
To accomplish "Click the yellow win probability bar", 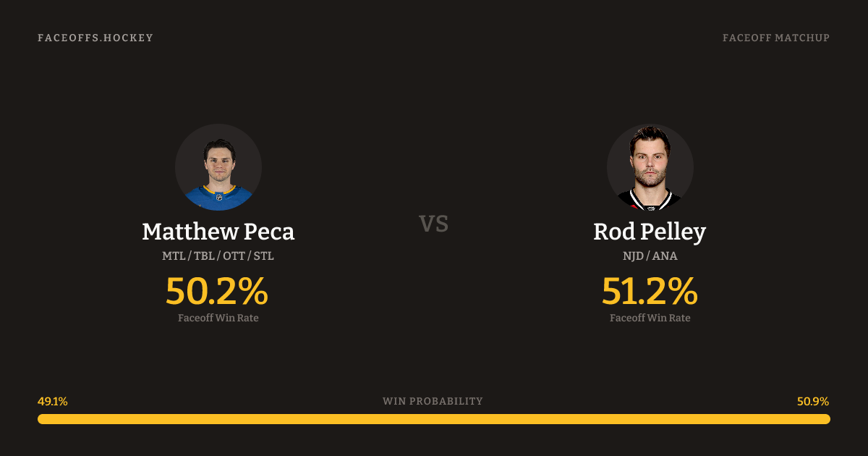I will [434, 419].
